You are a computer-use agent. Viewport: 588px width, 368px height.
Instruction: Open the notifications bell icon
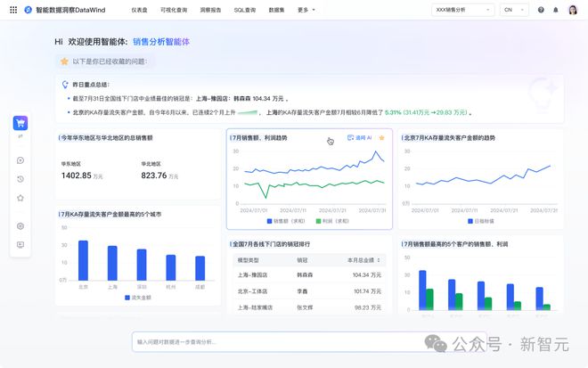click(x=556, y=10)
